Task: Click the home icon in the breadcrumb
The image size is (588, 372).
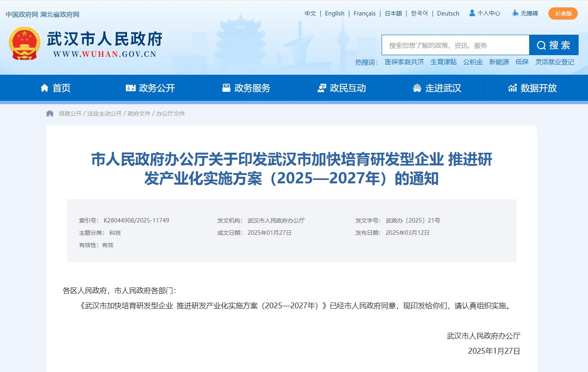Action: coord(50,114)
